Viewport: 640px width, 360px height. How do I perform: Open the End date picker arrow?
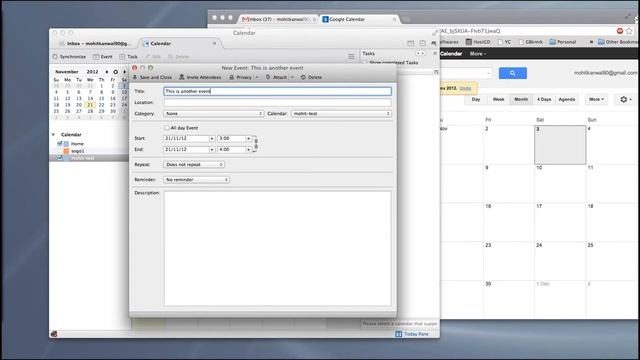point(211,150)
